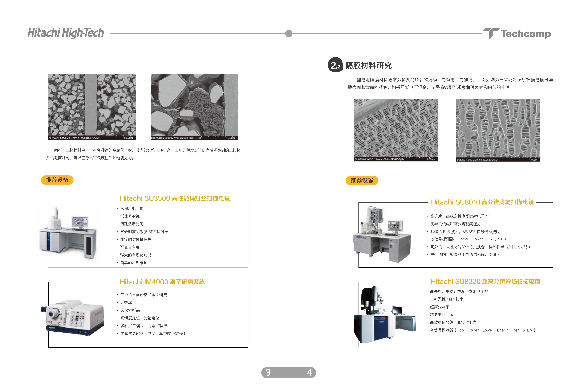Click the bullet 超高分辨率
The width and height of the screenshot is (578, 392).
(x=438, y=307)
